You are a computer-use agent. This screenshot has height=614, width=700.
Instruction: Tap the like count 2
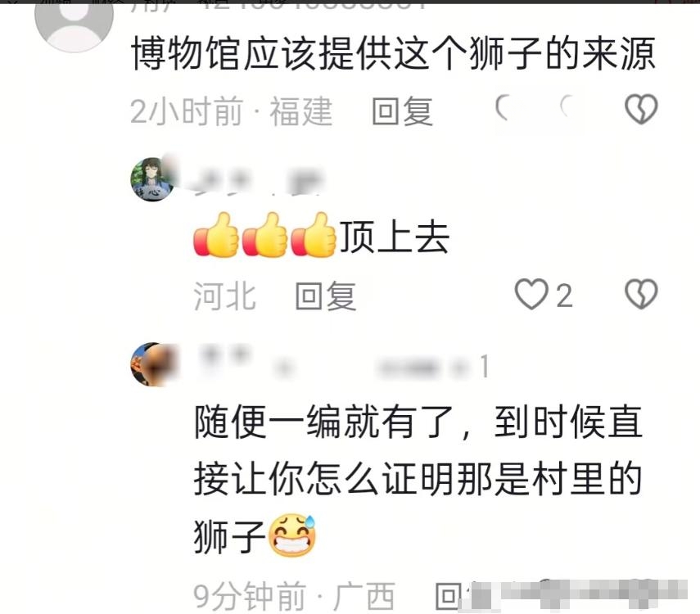[x=564, y=296]
